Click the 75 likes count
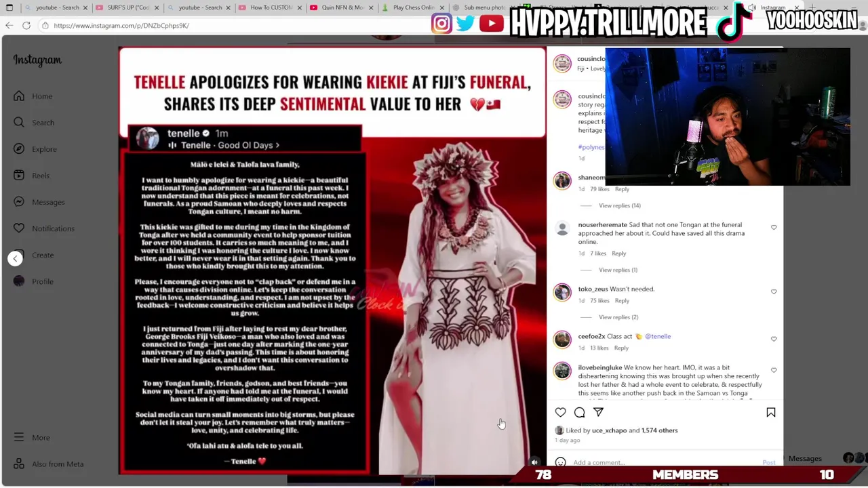This screenshot has width=868, height=488. [x=599, y=301]
